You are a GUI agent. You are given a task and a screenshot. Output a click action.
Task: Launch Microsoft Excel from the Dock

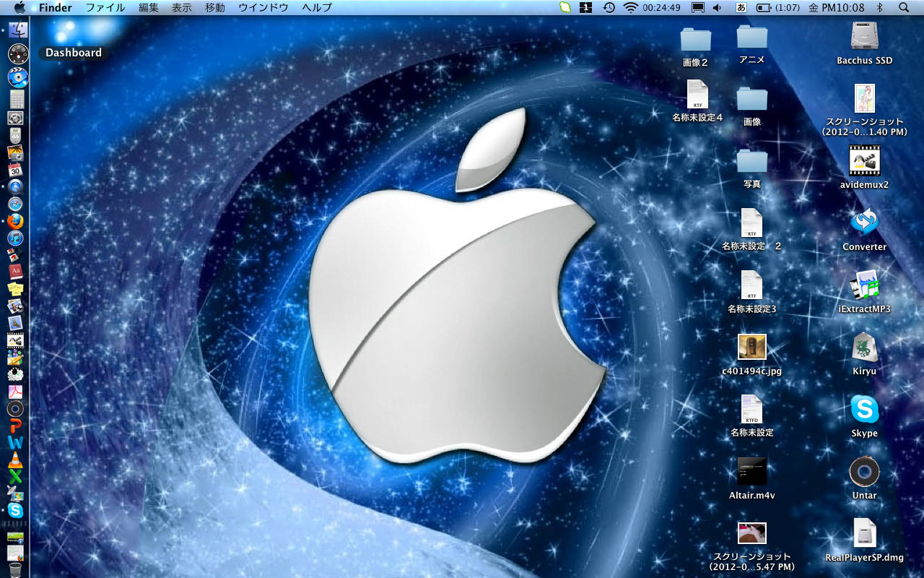pyautogui.click(x=16, y=476)
